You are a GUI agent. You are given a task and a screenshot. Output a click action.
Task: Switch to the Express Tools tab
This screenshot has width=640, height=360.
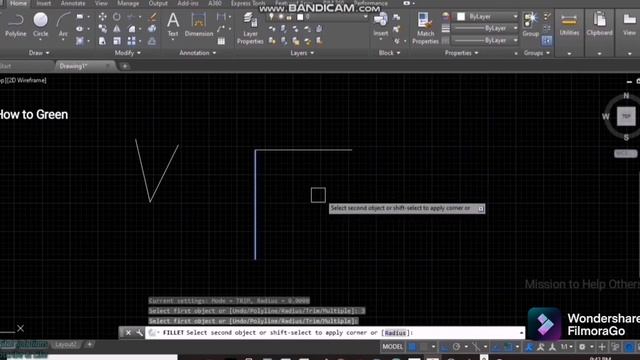248,3
